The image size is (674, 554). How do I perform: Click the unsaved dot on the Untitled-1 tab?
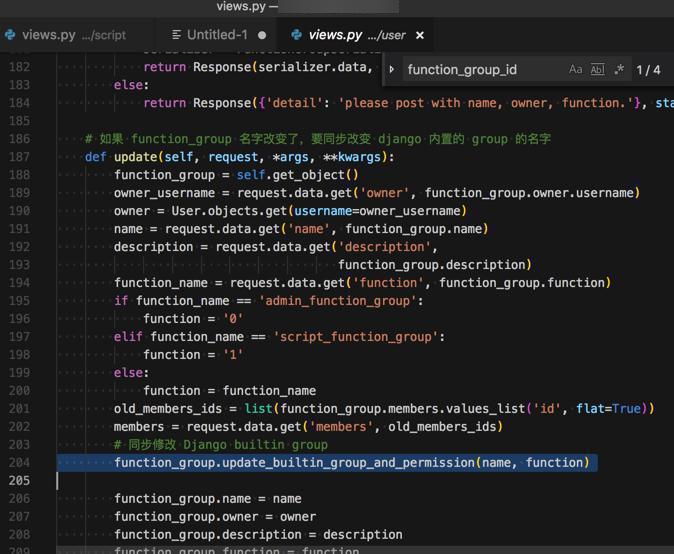tap(262, 35)
